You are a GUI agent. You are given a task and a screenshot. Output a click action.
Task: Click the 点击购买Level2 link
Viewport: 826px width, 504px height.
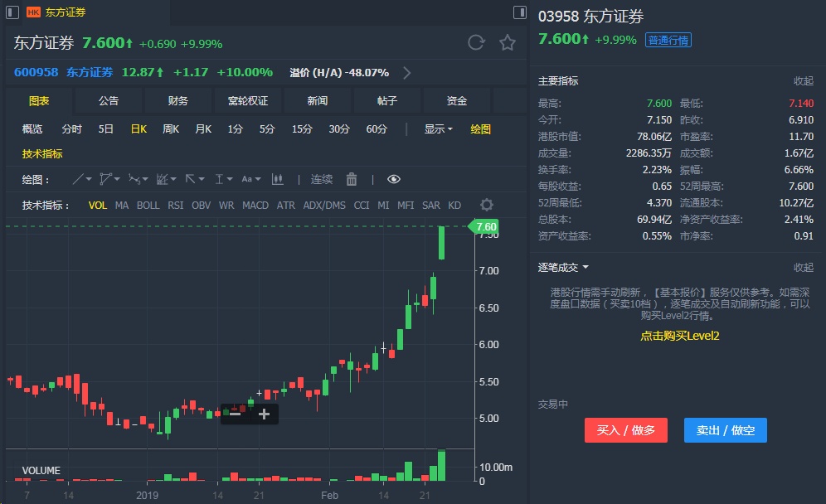coord(679,336)
